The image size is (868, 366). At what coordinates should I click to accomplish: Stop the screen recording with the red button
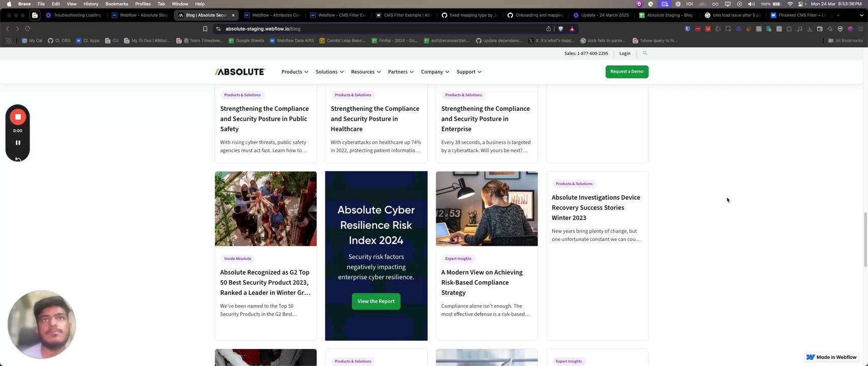(x=18, y=117)
